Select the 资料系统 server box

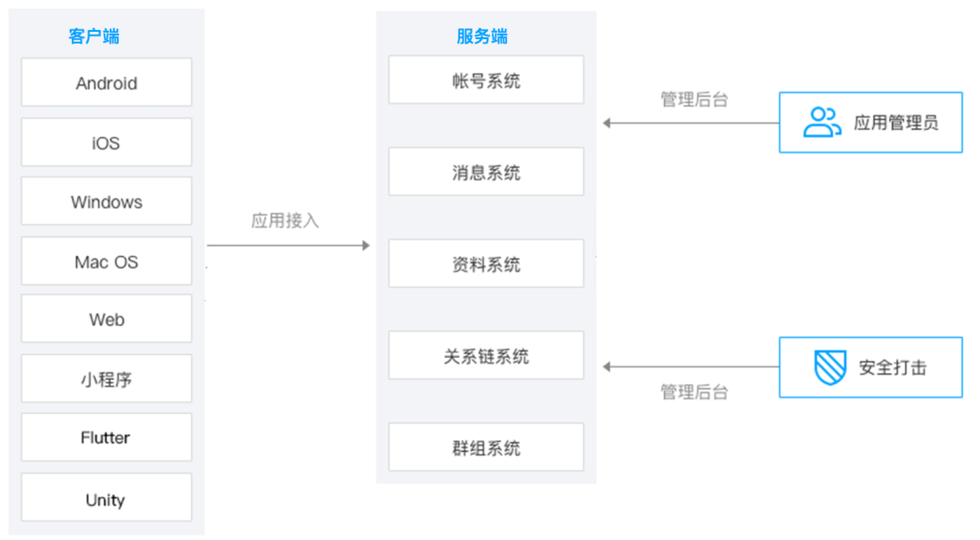[485, 264]
